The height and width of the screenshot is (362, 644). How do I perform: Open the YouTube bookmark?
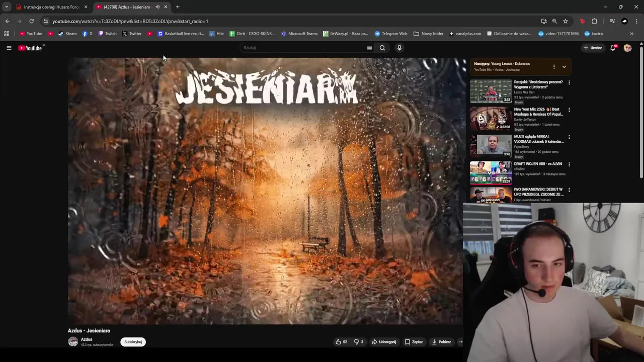click(x=31, y=34)
